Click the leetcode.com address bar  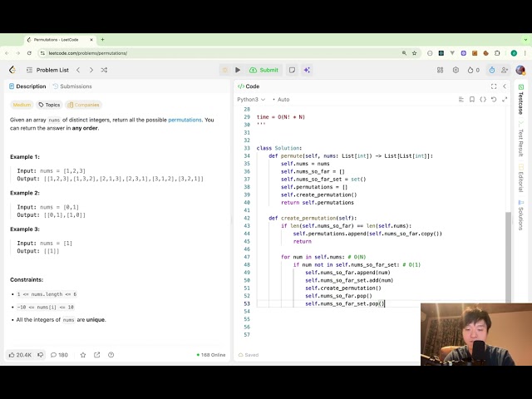pos(88,53)
